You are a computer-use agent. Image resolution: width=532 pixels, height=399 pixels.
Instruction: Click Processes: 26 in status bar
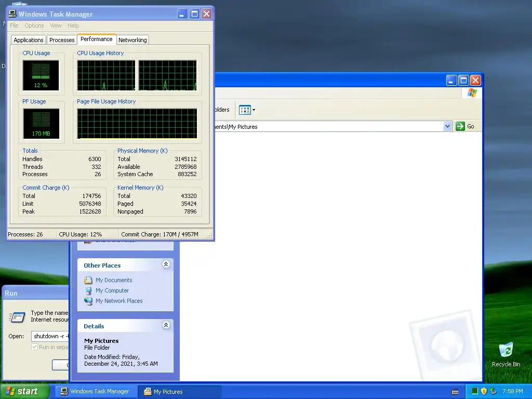point(25,234)
